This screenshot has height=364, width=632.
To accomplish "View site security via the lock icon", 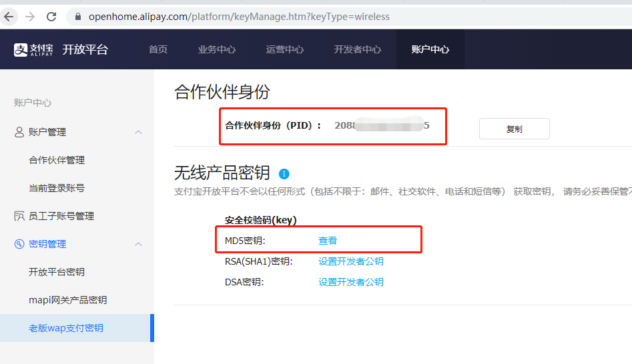I will pos(78,17).
